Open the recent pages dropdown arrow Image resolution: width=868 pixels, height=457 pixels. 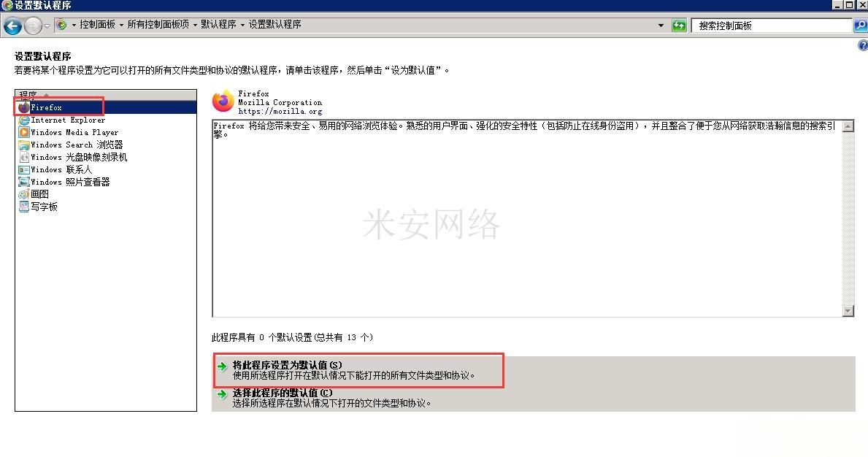[x=47, y=26]
